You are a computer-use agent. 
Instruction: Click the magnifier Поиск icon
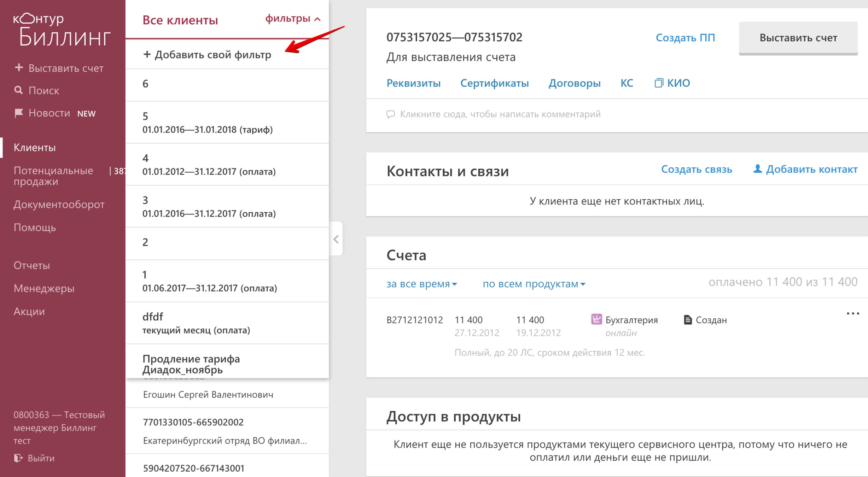(18, 90)
